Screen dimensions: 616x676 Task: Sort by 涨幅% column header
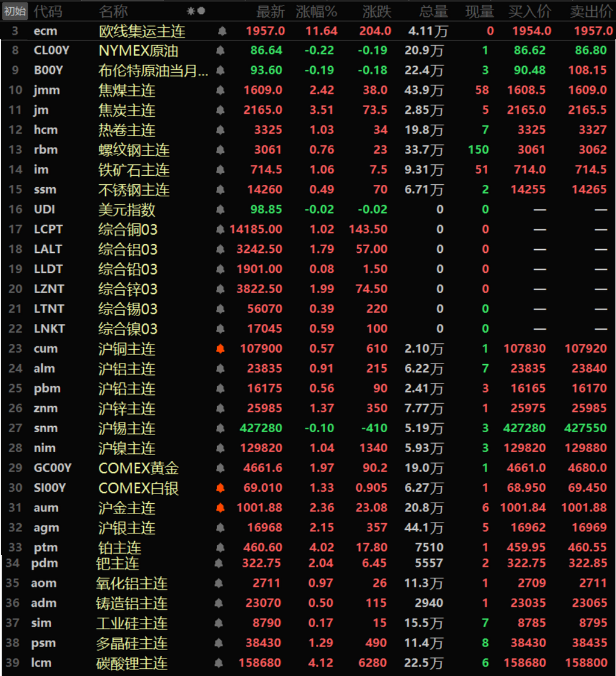[316, 11]
